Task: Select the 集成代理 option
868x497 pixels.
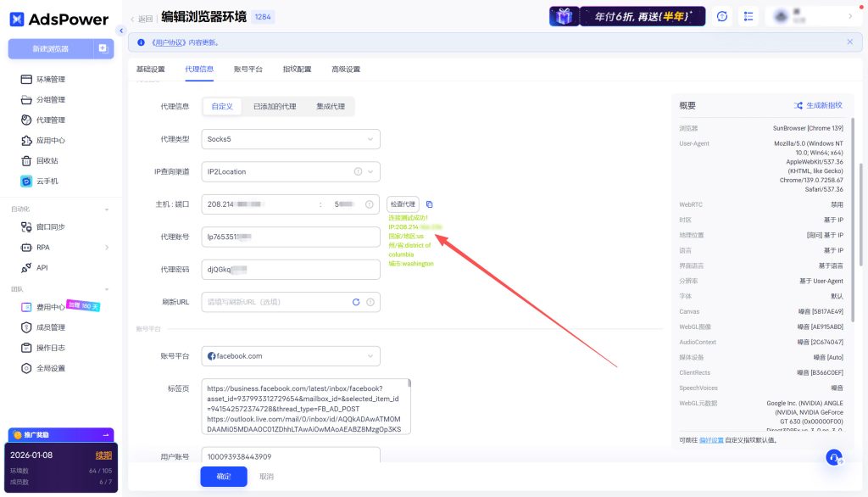Action: (331, 106)
